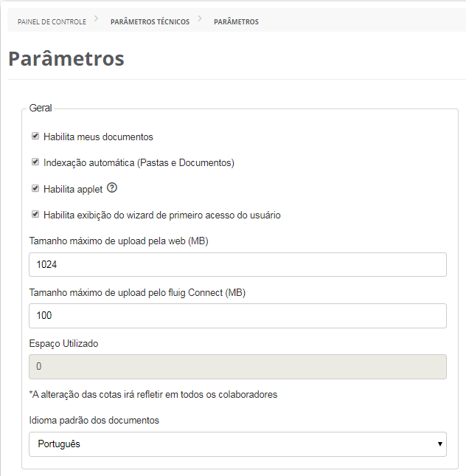Select the Parâmetros breadcrumb item
466x476 pixels.
pos(236,22)
